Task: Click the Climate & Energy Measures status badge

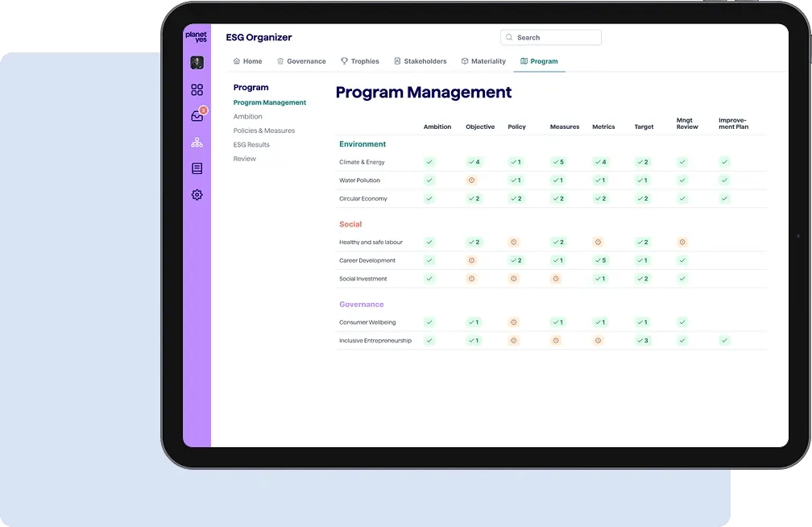Action: 557,162
